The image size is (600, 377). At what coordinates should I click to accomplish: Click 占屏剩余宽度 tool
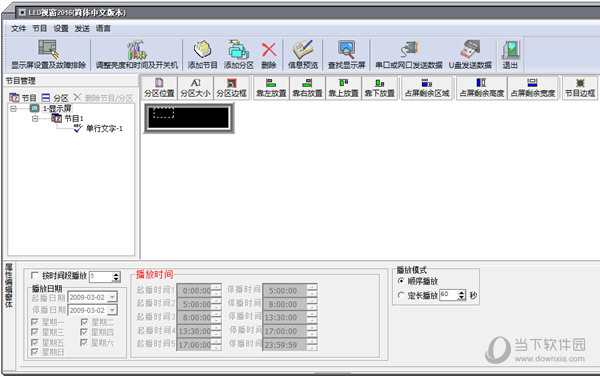click(533, 88)
